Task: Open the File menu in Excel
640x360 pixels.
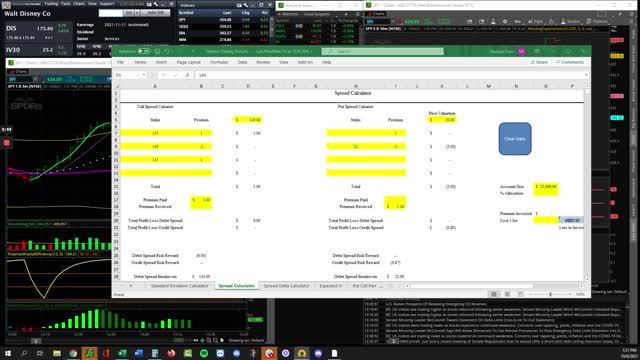Action: point(120,62)
